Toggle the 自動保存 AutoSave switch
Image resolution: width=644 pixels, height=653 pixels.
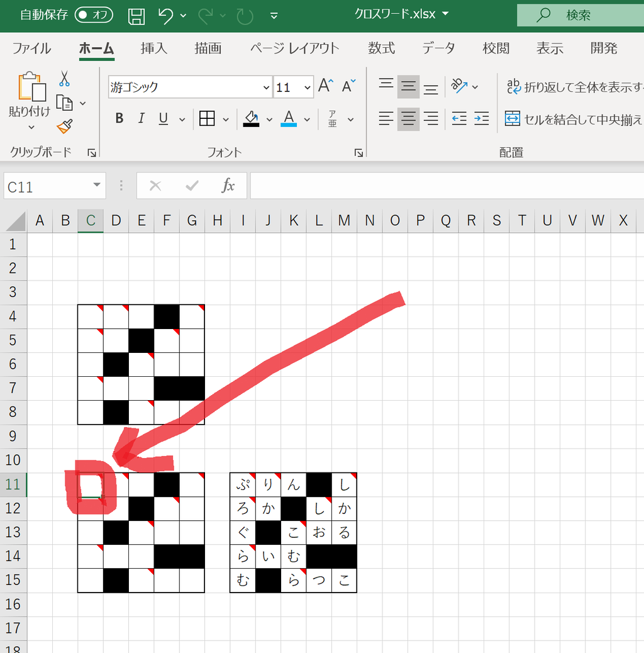click(94, 15)
